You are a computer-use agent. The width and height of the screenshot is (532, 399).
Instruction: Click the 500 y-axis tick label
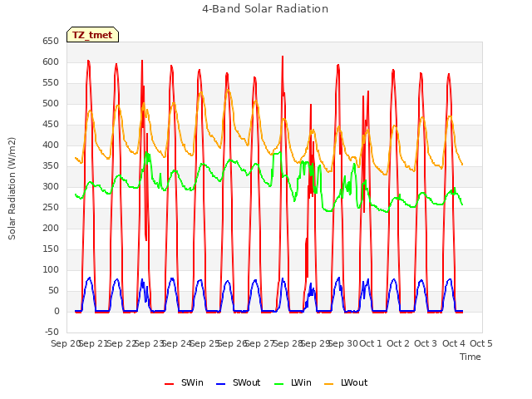tap(51, 103)
